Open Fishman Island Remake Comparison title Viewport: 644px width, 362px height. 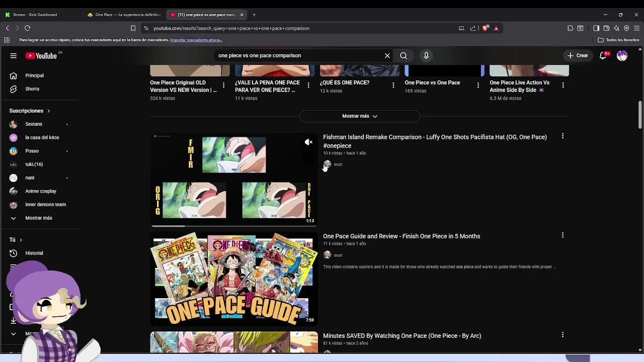click(435, 141)
